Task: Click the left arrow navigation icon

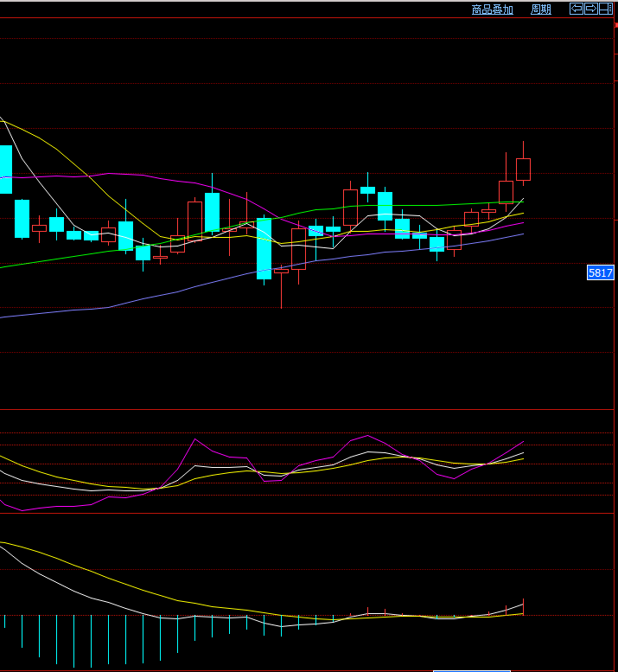Action: coord(577,9)
